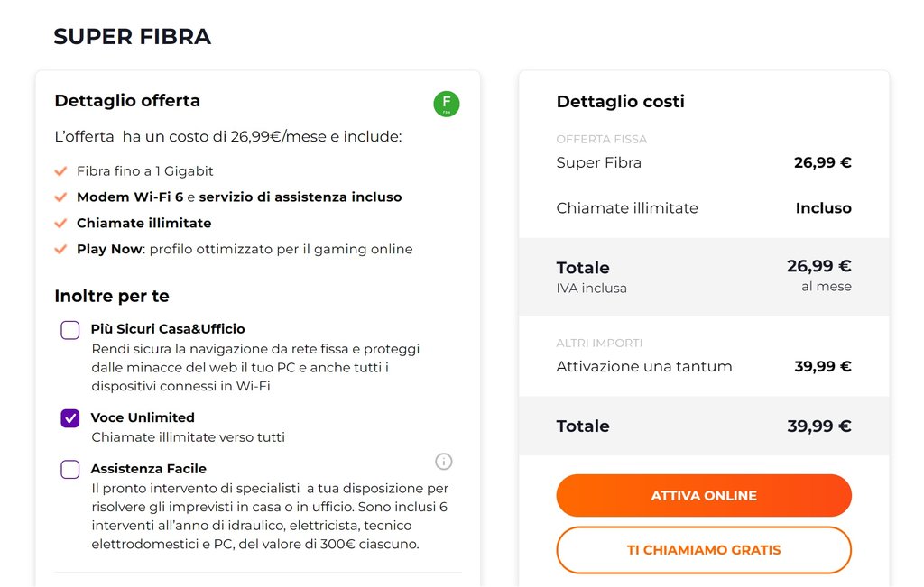
Task: Click the Dettaglio costi heading
Action: 620,101
